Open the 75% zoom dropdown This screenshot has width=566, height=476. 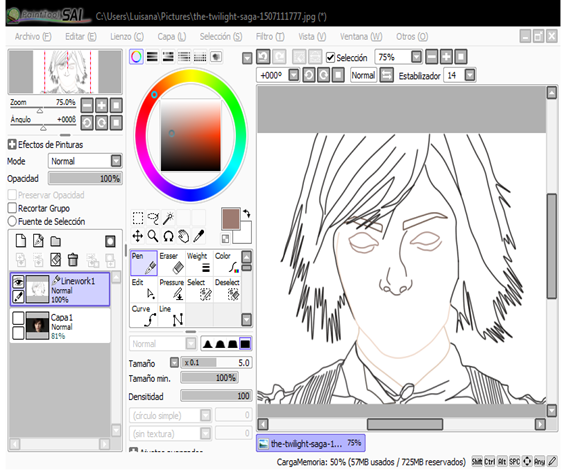[417, 57]
